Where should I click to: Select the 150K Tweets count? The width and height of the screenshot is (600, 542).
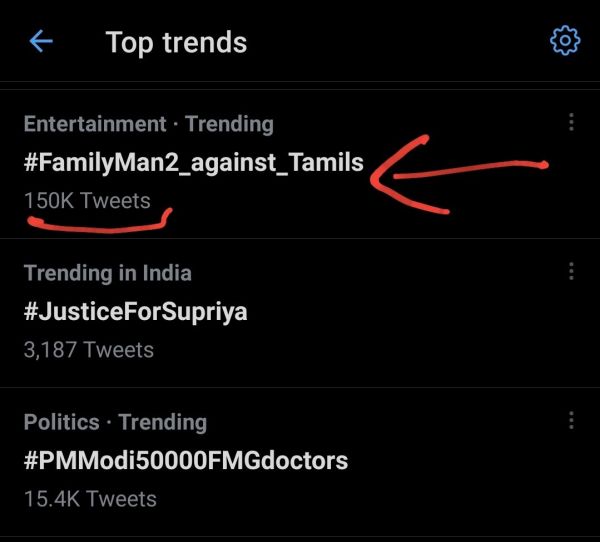(x=87, y=201)
